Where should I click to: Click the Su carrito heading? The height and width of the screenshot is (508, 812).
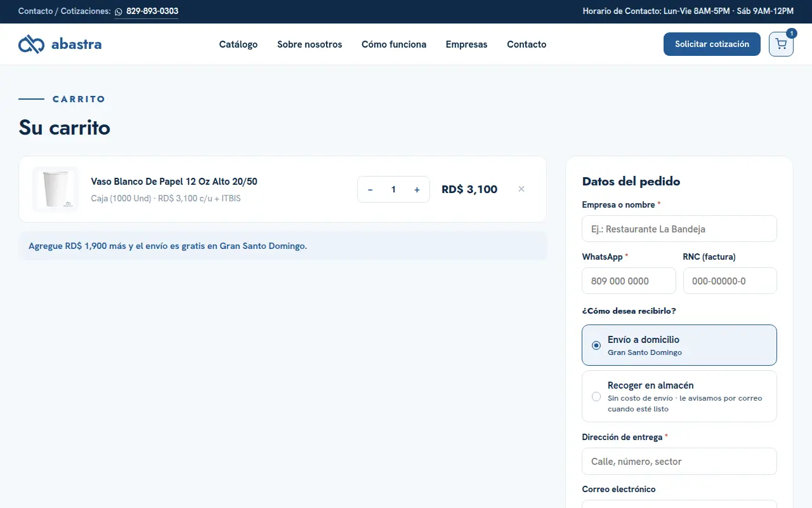[x=65, y=128]
